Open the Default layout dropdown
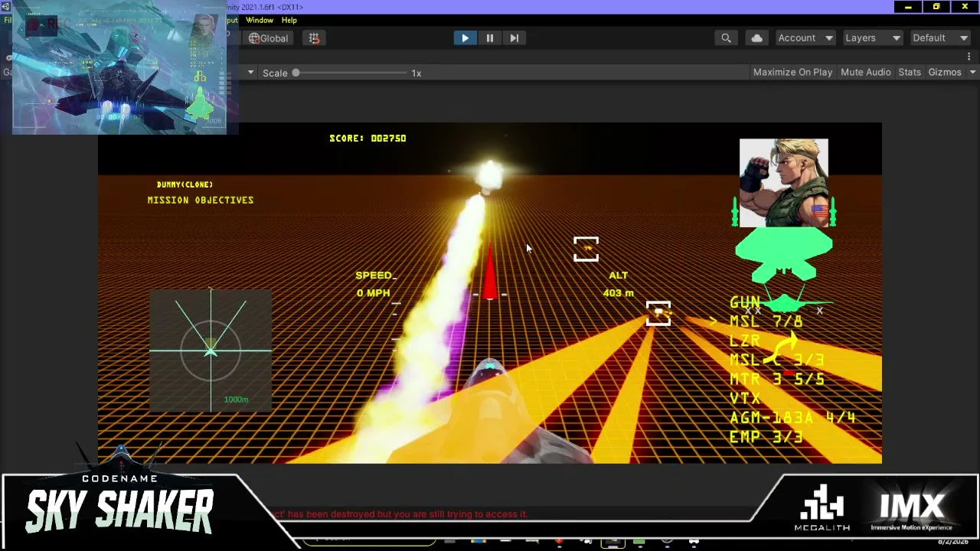 point(940,38)
